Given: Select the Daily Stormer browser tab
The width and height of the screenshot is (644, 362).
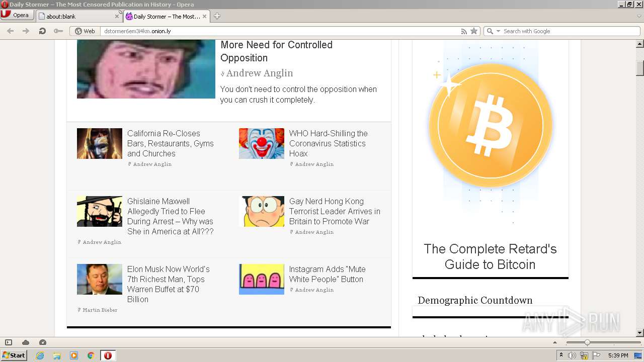Looking at the screenshot, I should 167,16.
